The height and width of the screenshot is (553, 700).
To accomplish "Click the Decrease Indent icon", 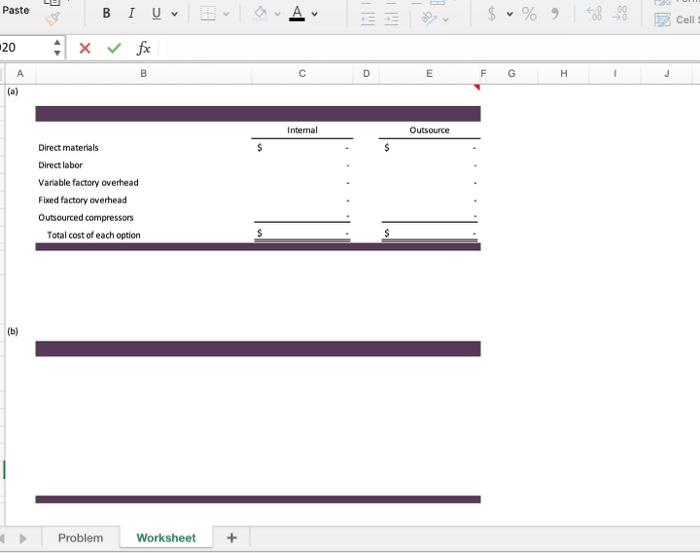I will 368,19.
